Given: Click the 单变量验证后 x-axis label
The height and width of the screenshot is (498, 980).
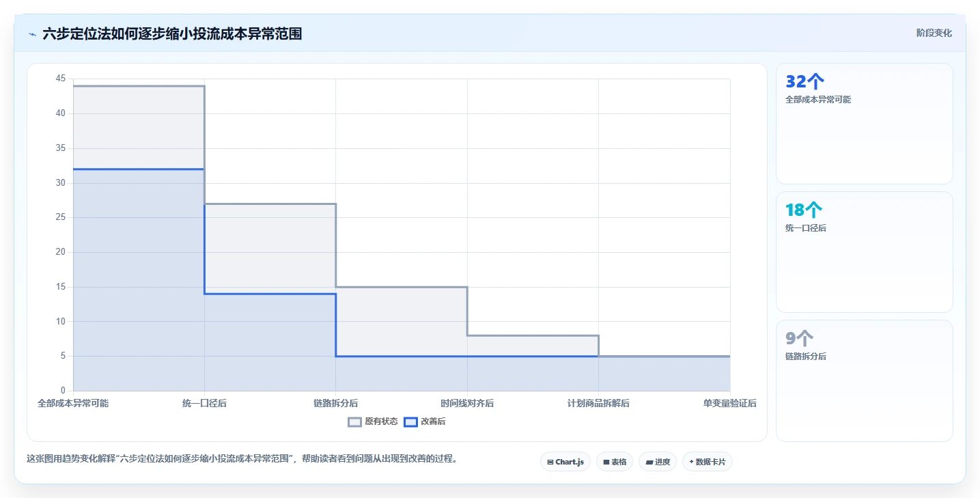Looking at the screenshot, I should click(729, 404).
